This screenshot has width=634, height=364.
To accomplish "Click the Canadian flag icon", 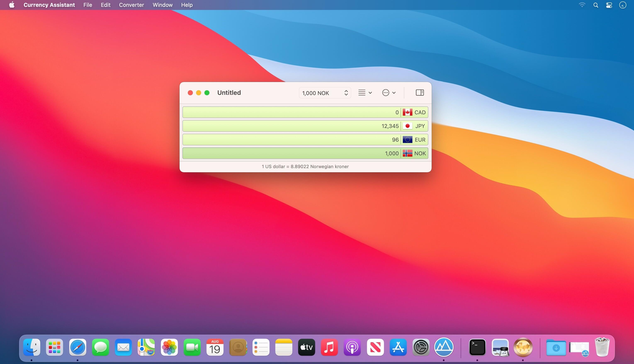I will tap(407, 112).
